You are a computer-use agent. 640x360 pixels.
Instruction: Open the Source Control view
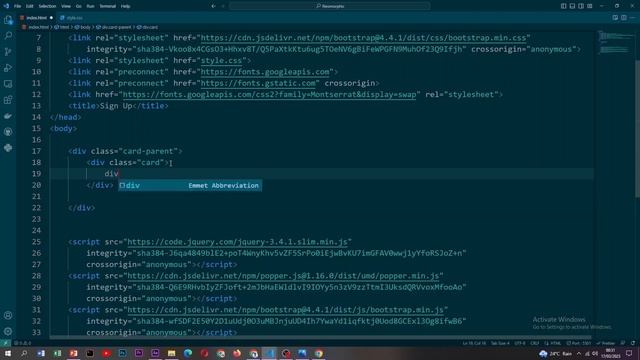pyautogui.click(x=8, y=52)
